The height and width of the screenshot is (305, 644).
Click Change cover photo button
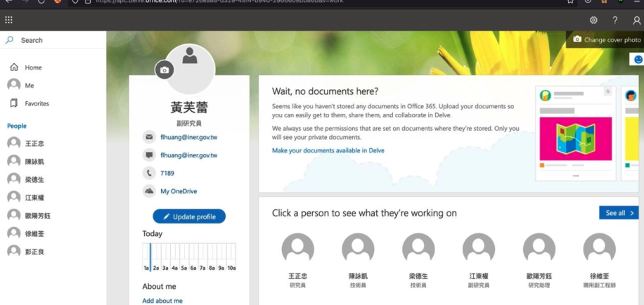tap(606, 40)
